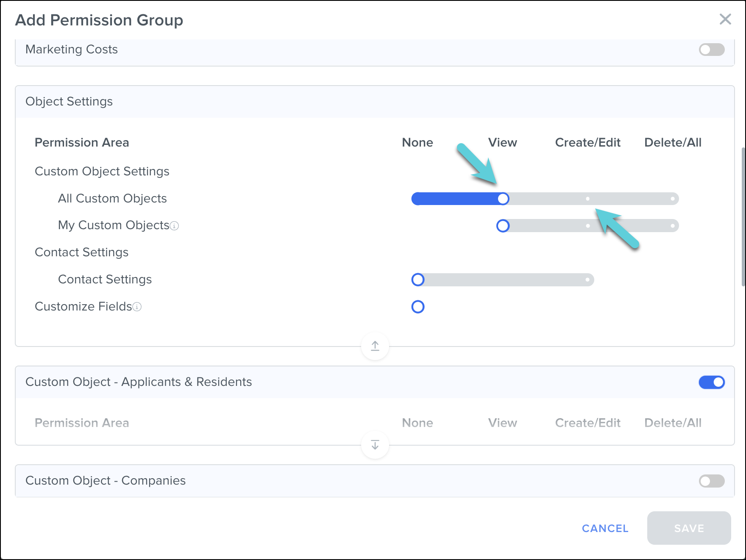Click the Customize Fields radio circle
The height and width of the screenshot is (560, 746).
[x=418, y=307]
